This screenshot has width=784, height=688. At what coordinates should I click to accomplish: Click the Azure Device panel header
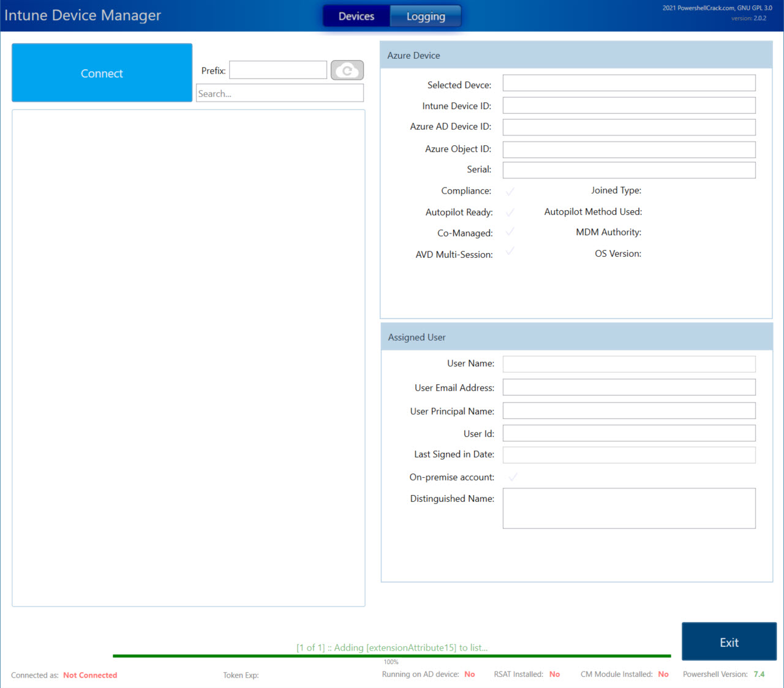tap(576, 55)
